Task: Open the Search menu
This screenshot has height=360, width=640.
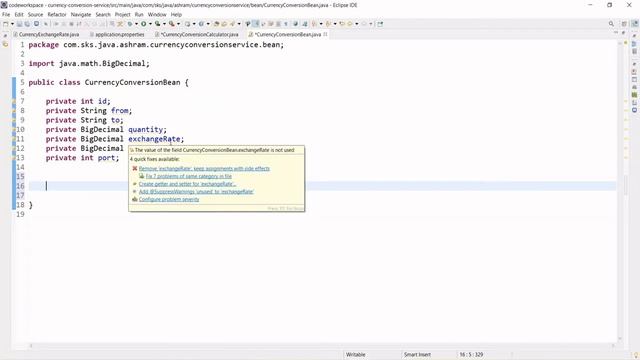Action: (103, 14)
